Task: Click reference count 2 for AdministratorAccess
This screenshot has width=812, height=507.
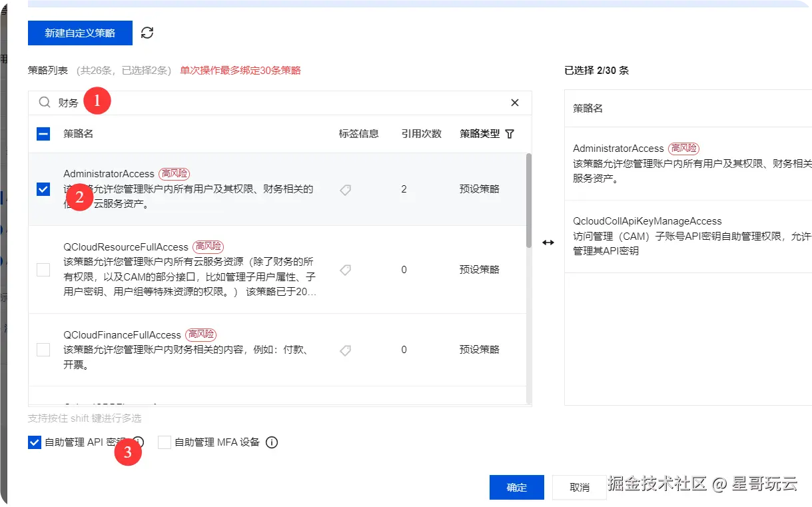Action: click(x=404, y=189)
